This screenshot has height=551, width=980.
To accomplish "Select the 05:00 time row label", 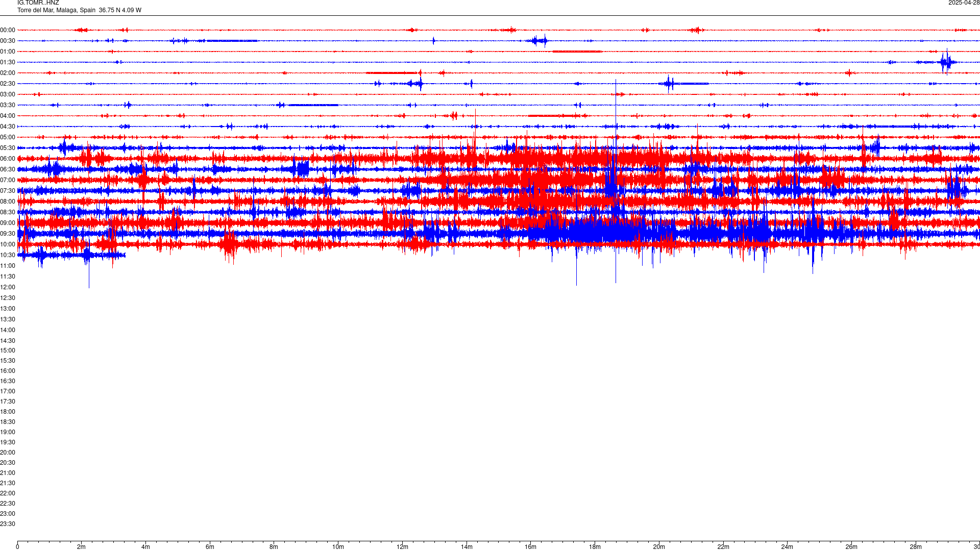I will click(8, 137).
